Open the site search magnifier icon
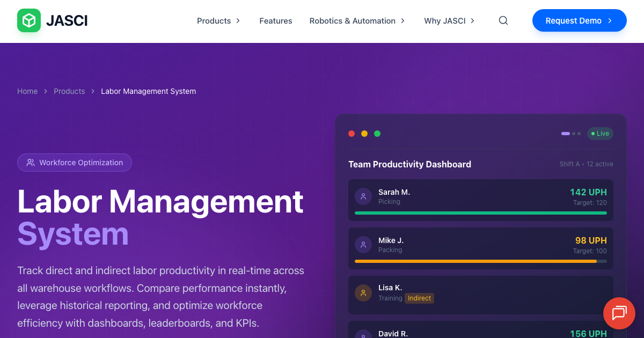Image resolution: width=644 pixels, height=338 pixels. tap(503, 20)
